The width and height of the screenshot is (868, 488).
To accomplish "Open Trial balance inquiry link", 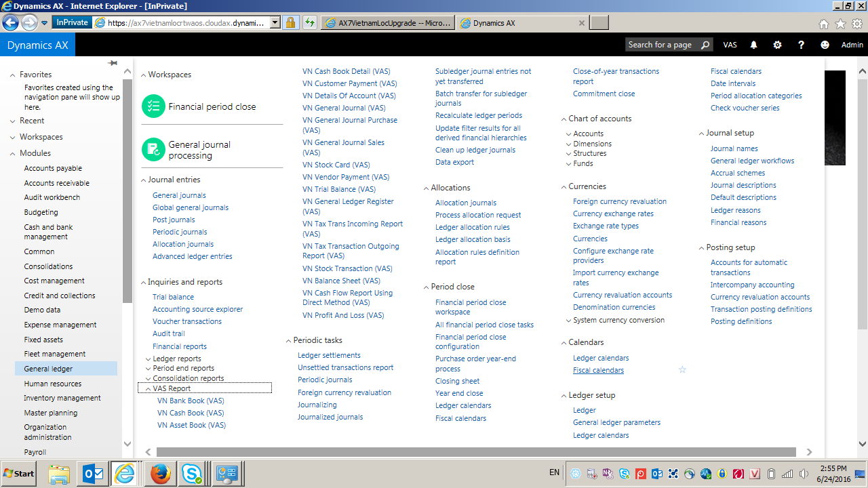I will point(173,297).
